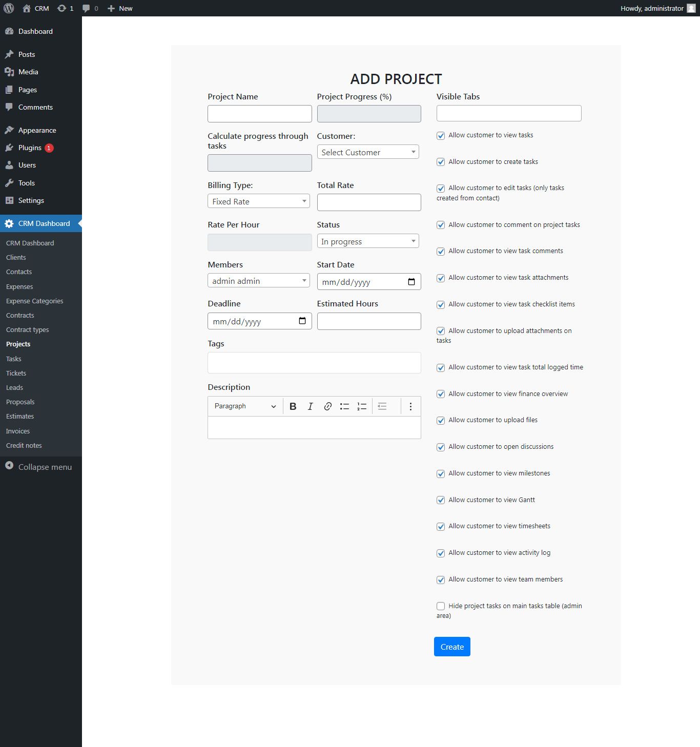Open the Select Customer dropdown
The height and width of the screenshot is (747, 700).
pyautogui.click(x=368, y=152)
